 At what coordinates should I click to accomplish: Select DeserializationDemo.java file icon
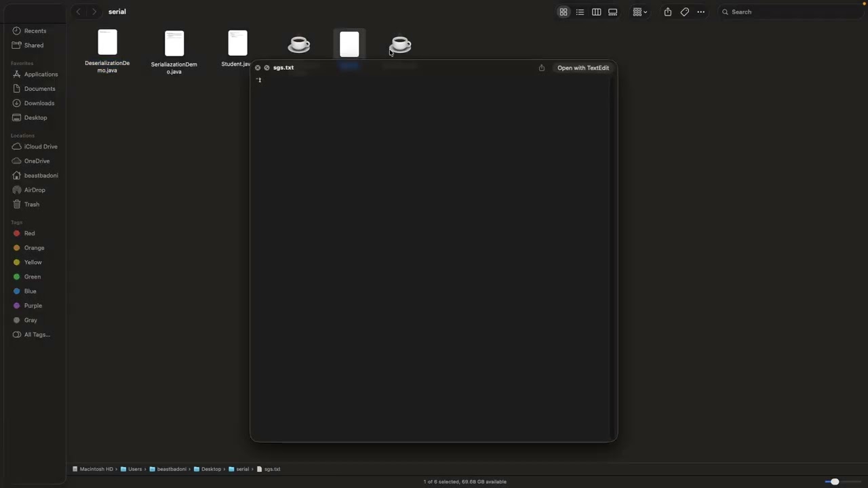tap(107, 42)
